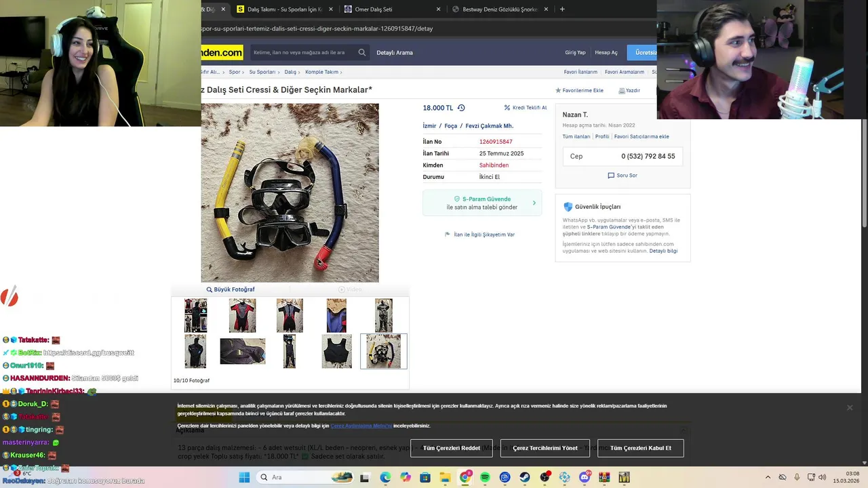Open Steam from the taskbar
The height and width of the screenshot is (488, 868).
[525, 477]
